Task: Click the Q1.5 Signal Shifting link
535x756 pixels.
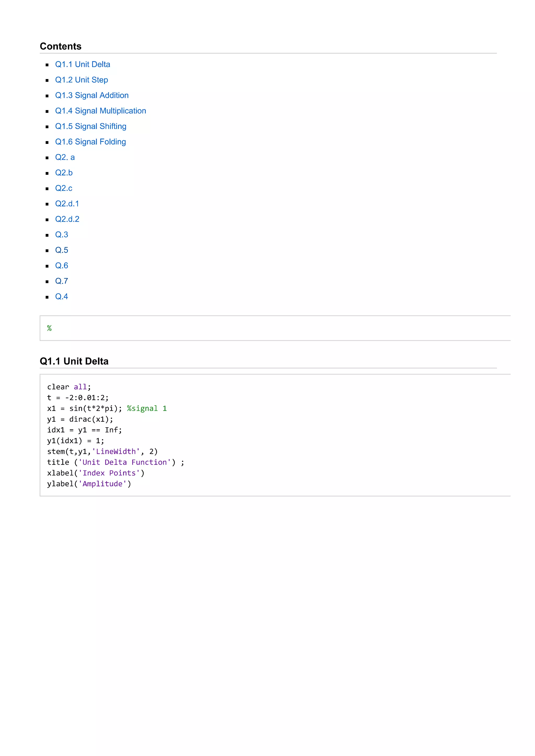Action: (91, 126)
